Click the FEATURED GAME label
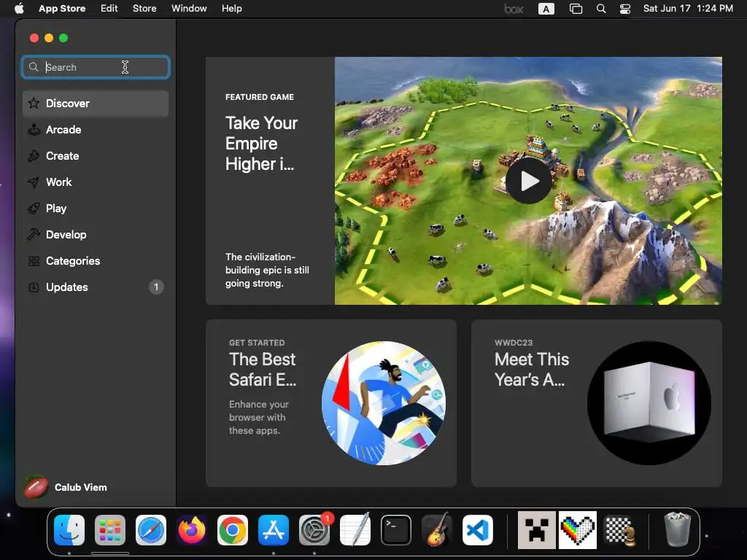Image resolution: width=747 pixels, height=560 pixels. click(x=260, y=97)
